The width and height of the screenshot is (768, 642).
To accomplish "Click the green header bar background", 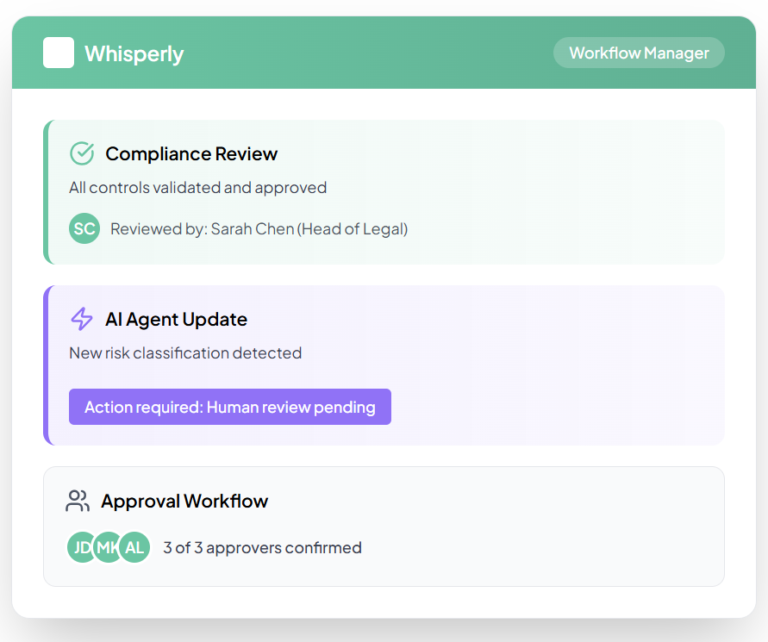I will pyautogui.click(x=380, y=53).
